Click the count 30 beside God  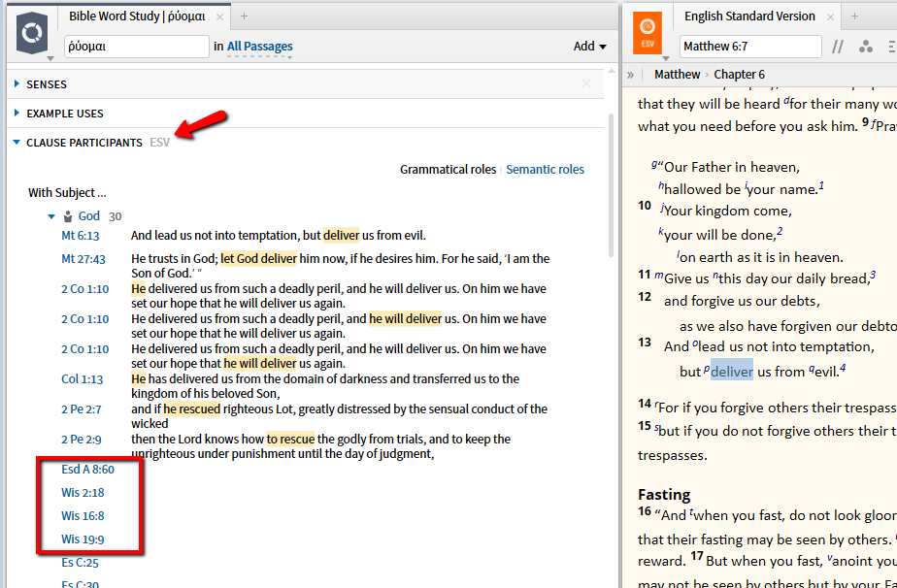(115, 216)
